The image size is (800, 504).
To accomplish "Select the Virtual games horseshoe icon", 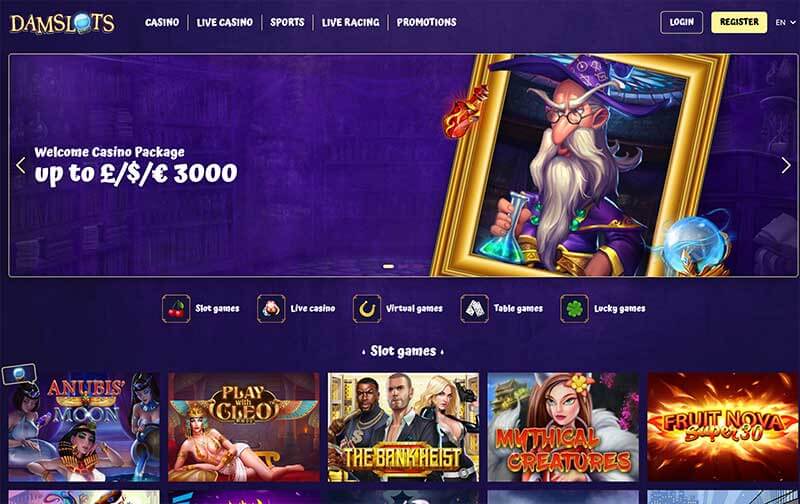I will point(366,309).
